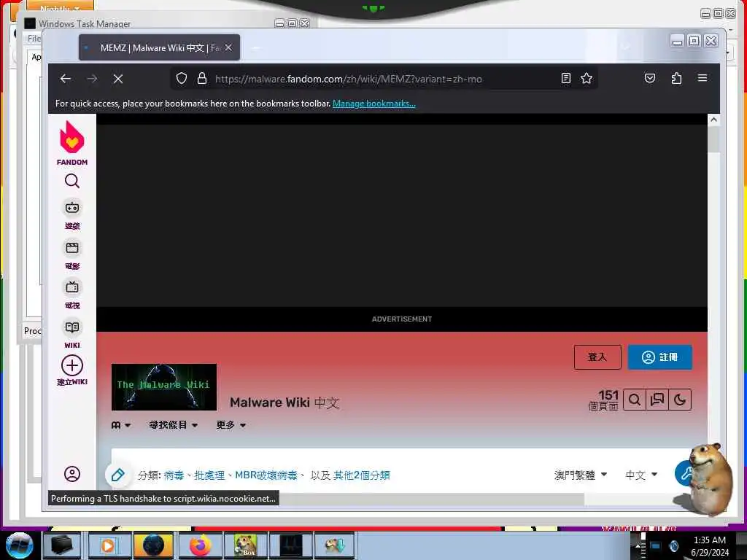Edit the page with the pencil icon
This screenshot has height=560, width=747.
pyautogui.click(x=118, y=475)
